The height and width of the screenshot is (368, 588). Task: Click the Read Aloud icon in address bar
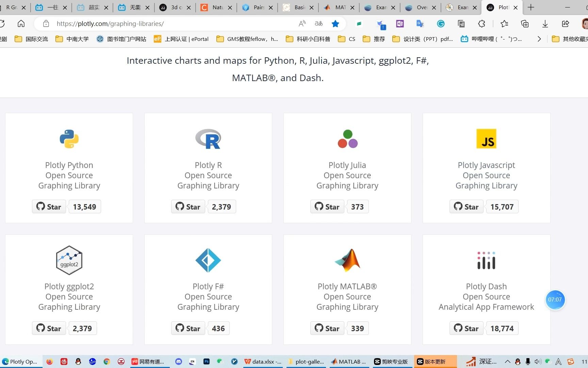[x=302, y=24]
